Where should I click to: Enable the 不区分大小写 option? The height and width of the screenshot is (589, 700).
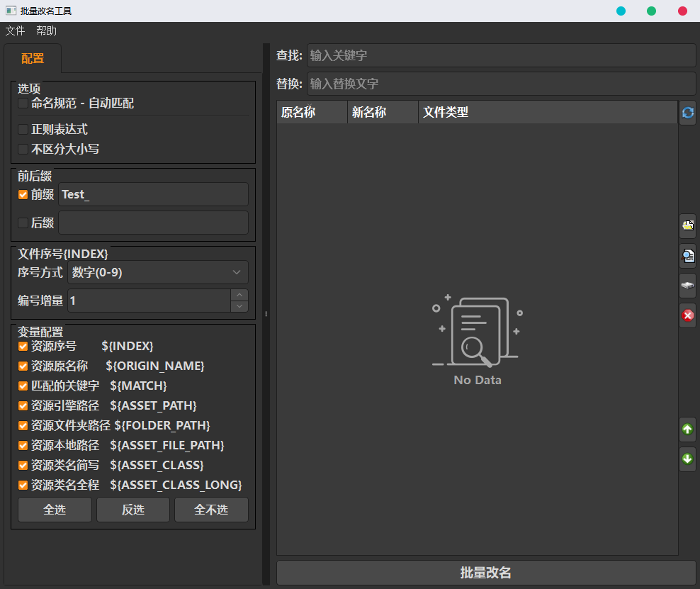tap(22, 149)
